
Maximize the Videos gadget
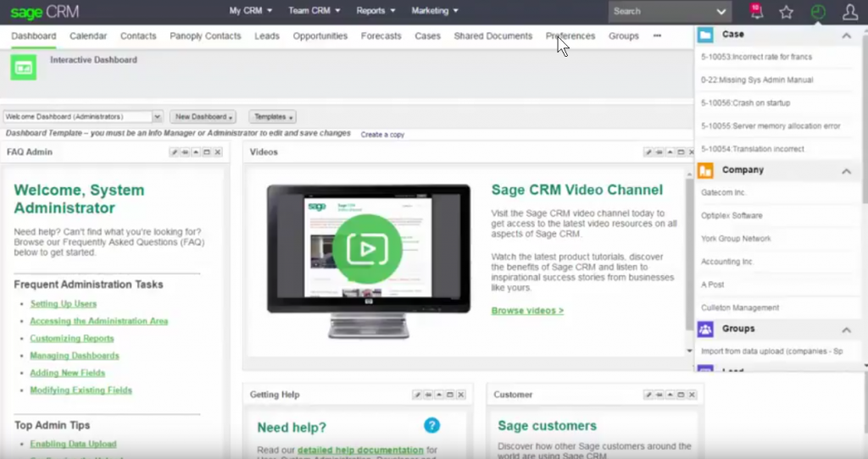[682, 152]
